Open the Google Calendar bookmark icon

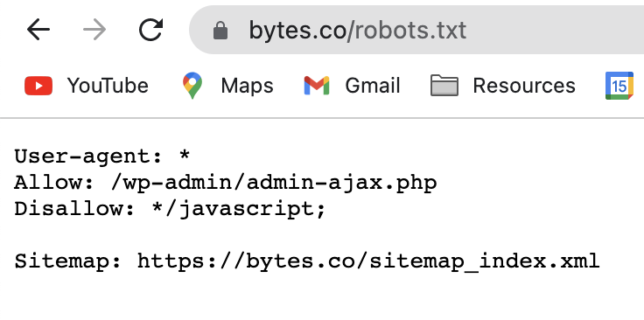(619, 86)
